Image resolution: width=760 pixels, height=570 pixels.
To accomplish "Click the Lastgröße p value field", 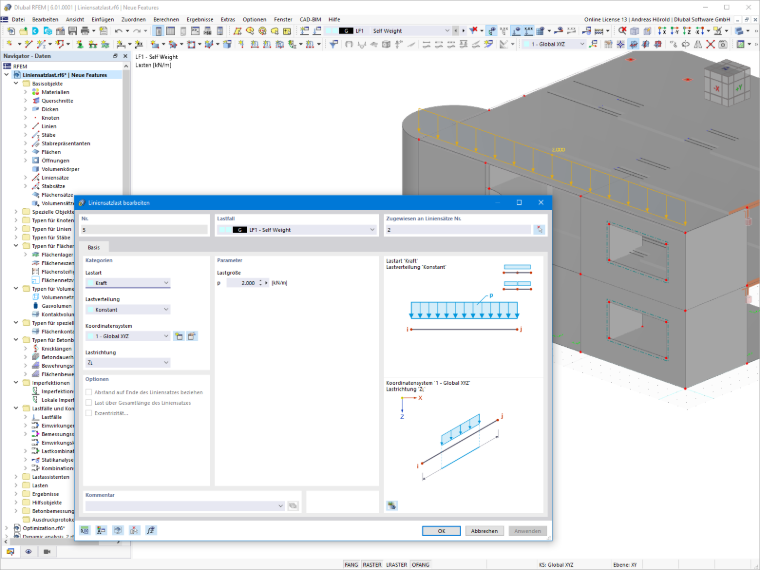I will (242, 283).
